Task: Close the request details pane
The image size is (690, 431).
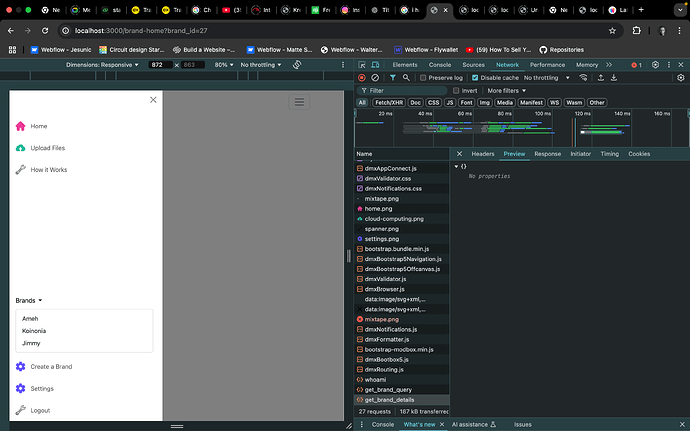Action: click(459, 154)
